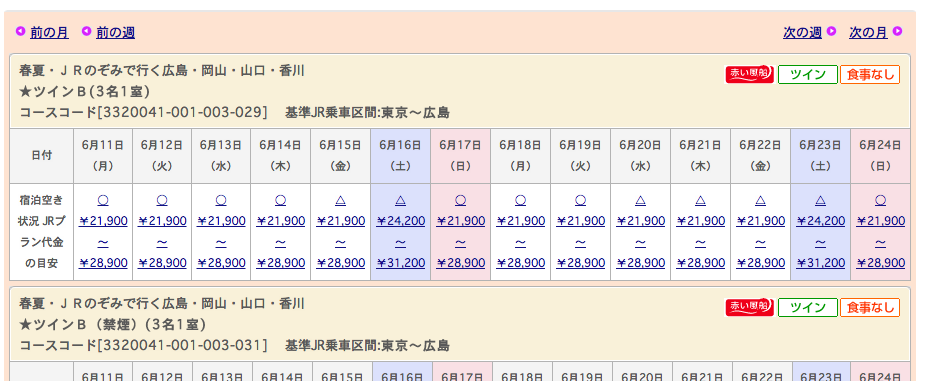Click the 6月20日(水) date header in the first table
This screenshot has width=925, height=381.
[641, 156]
